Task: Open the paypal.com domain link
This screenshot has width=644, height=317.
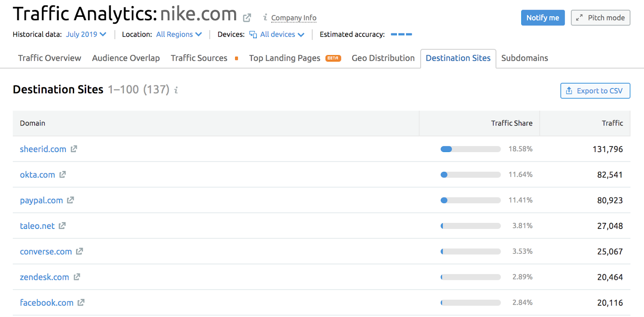Action: coord(41,200)
